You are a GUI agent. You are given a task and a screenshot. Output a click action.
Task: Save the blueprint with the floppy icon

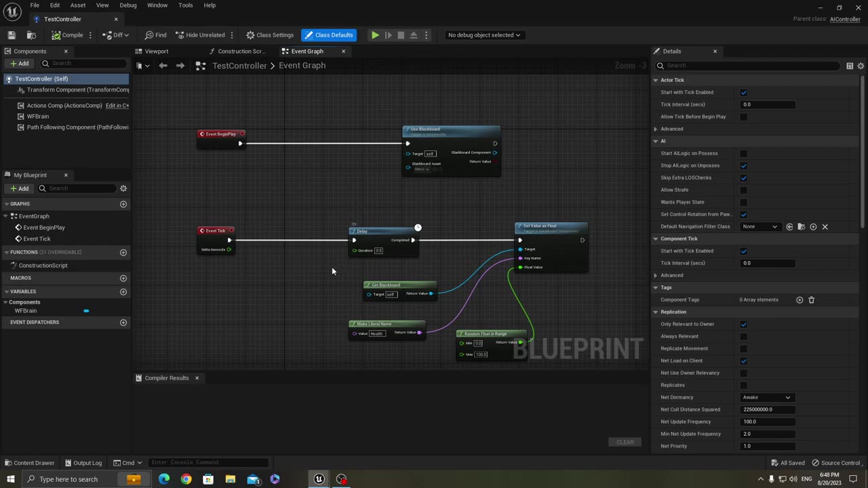pyautogui.click(x=12, y=35)
